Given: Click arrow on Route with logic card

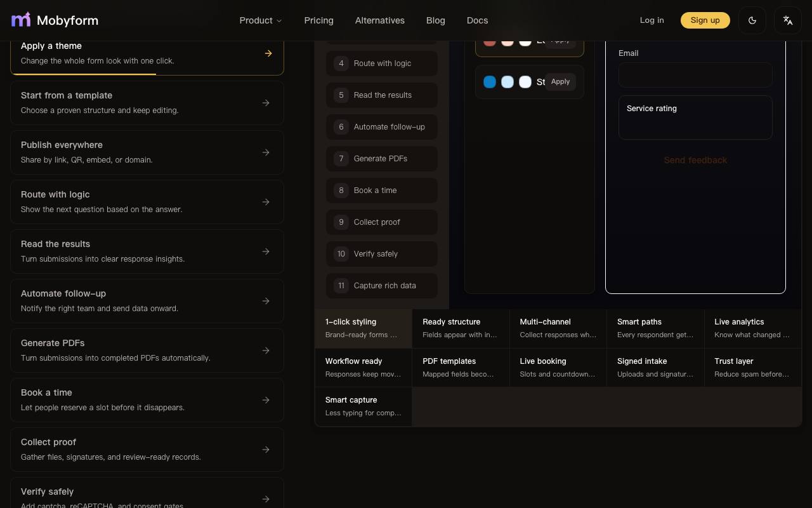Looking at the screenshot, I should pos(266,202).
